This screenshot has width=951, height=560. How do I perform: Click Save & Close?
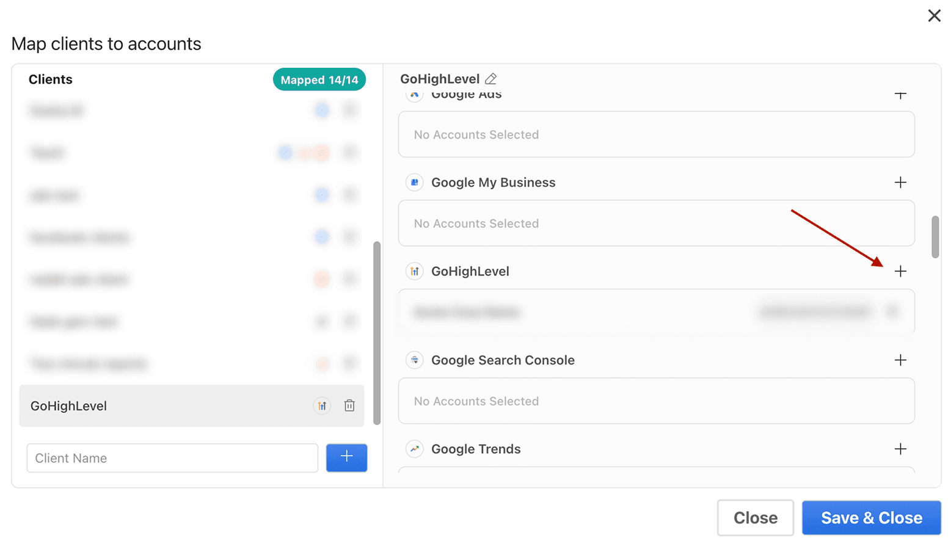pyautogui.click(x=872, y=518)
